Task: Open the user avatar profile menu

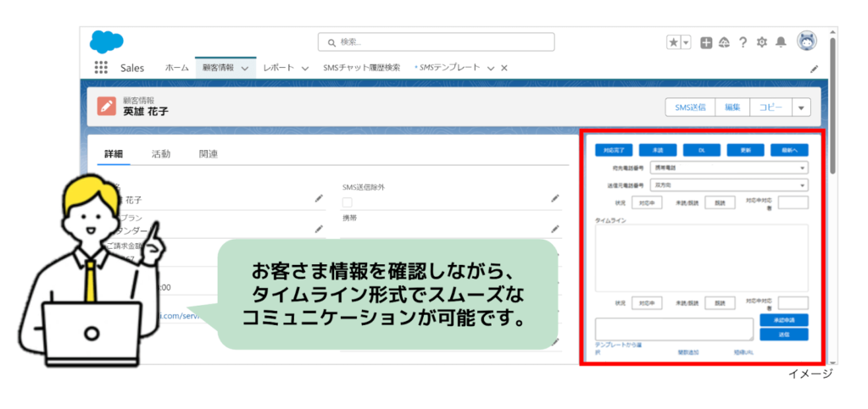Action: [x=807, y=41]
